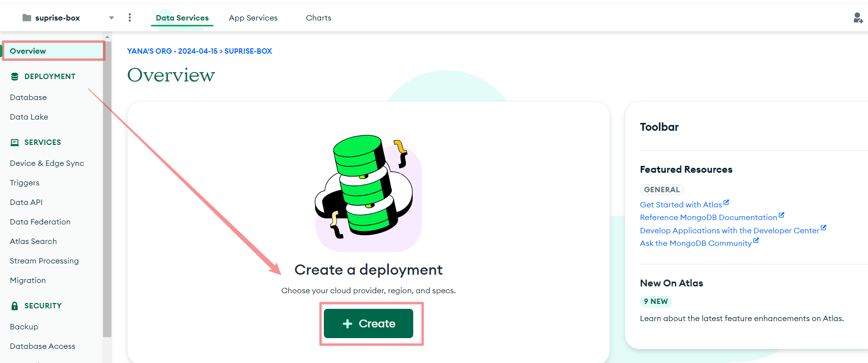Click external link icon after MongoDB Community link
868x363 pixels.
[756, 241]
